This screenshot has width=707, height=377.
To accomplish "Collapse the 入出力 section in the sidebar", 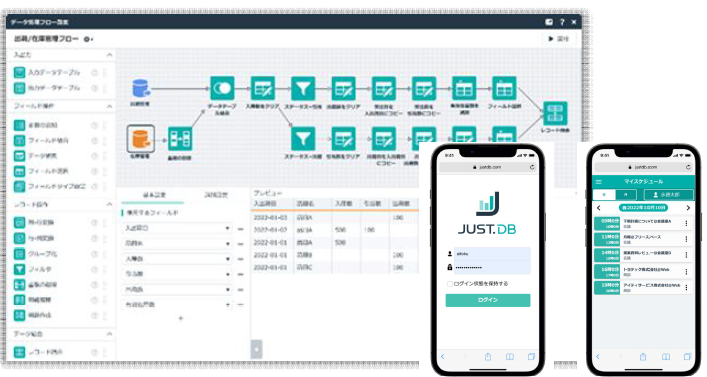I will coord(109,55).
